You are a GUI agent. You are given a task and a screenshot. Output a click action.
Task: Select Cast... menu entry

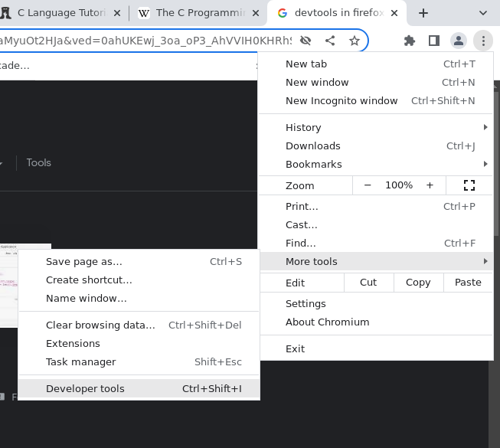point(376,225)
